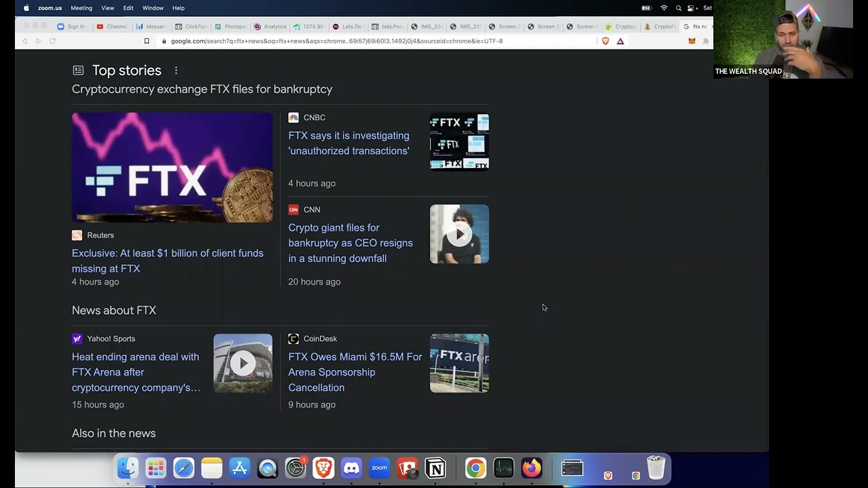Open the App Store dock icon
868x488 pixels.
tap(239, 468)
